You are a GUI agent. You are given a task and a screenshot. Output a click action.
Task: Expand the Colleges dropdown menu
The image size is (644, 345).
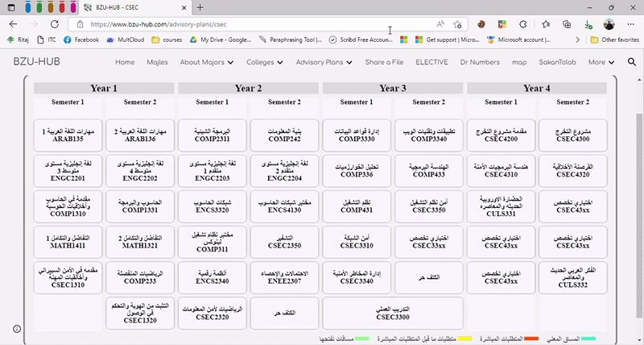pos(265,62)
